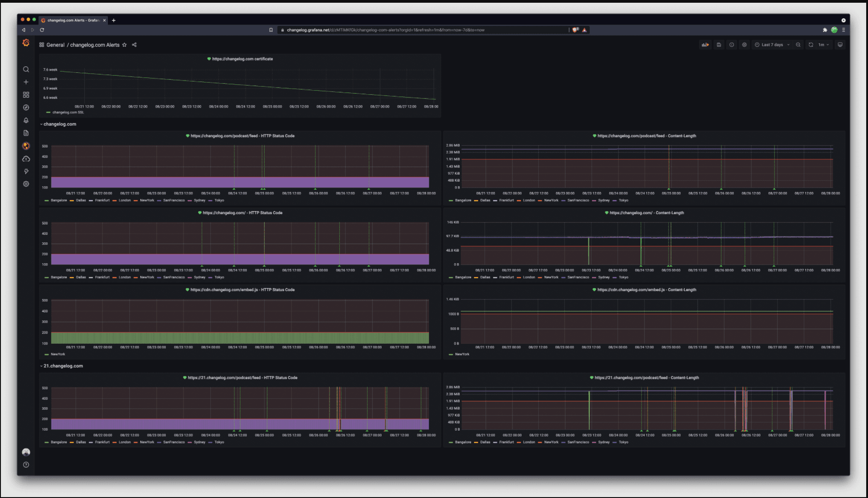The width and height of the screenshot is (868, 498).
Task: Open the Last 7 days time picker
Action: tap(772, 45)
